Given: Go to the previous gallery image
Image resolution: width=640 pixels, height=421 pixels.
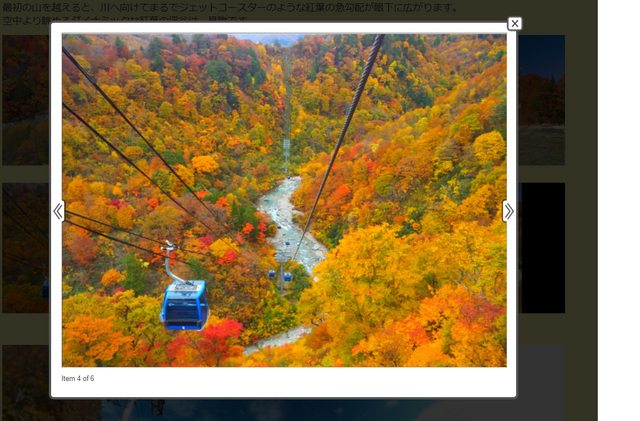Looking at the screenshot, I should tap(58, 211).
